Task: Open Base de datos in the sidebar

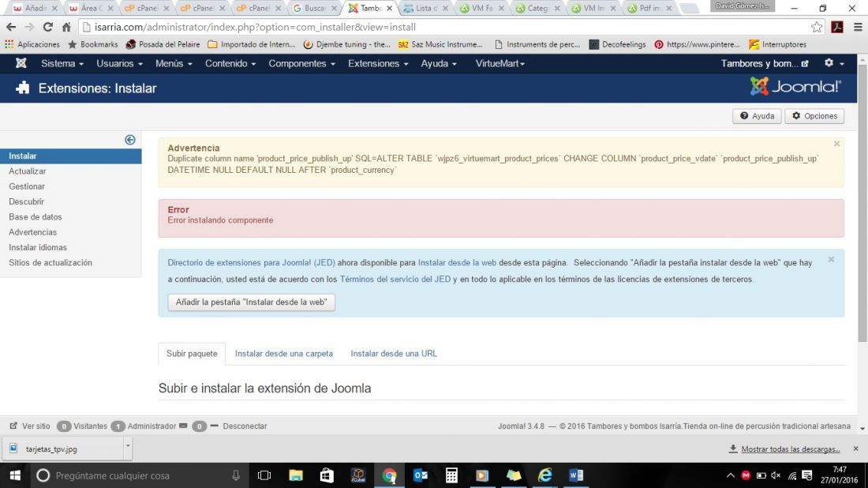Action: (35, 216)
